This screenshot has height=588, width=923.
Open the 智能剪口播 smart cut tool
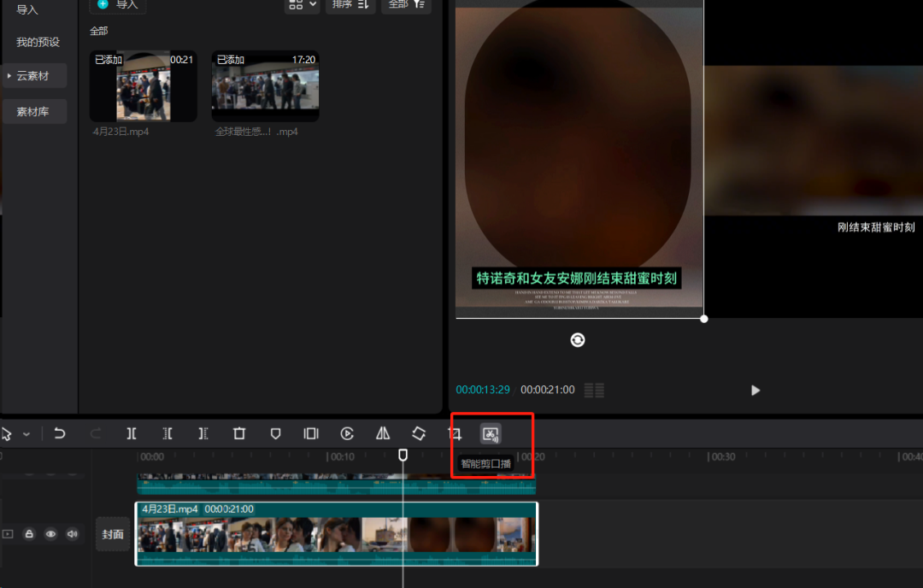click(491, 434)
